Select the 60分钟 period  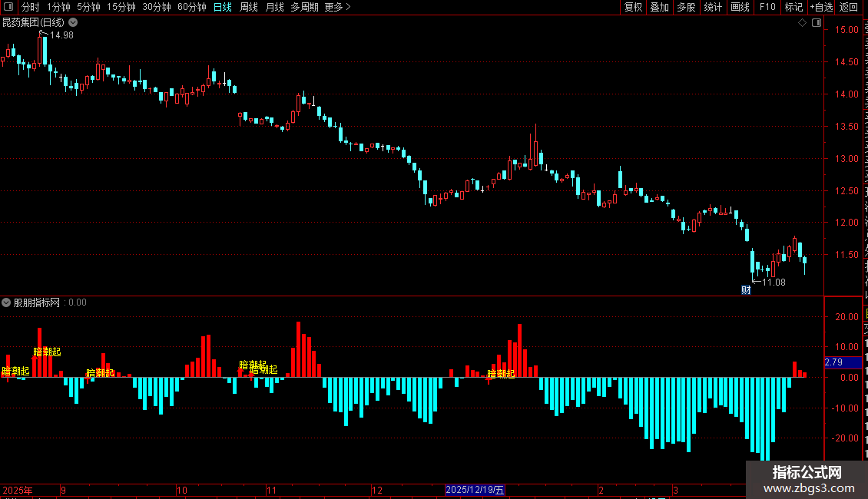[191, 7]
